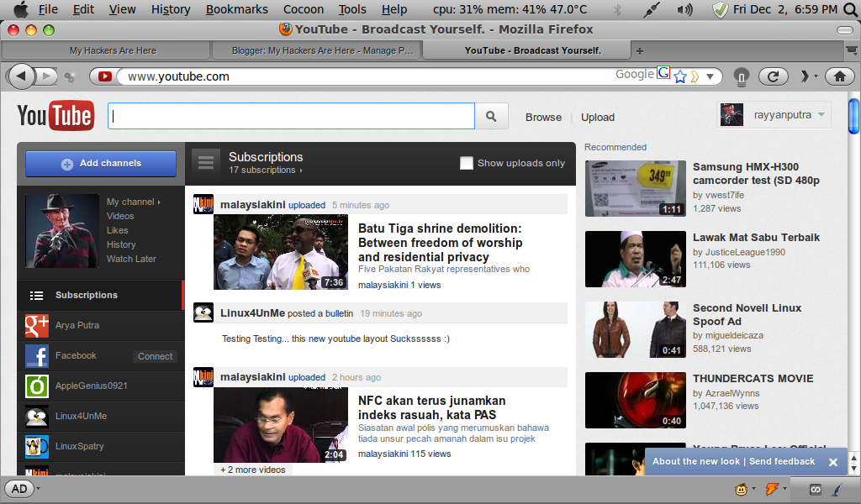Open the Cocoon menu
Image resolution: width=861 pixels, height=504 pixels.
click(x=304, y=9)
